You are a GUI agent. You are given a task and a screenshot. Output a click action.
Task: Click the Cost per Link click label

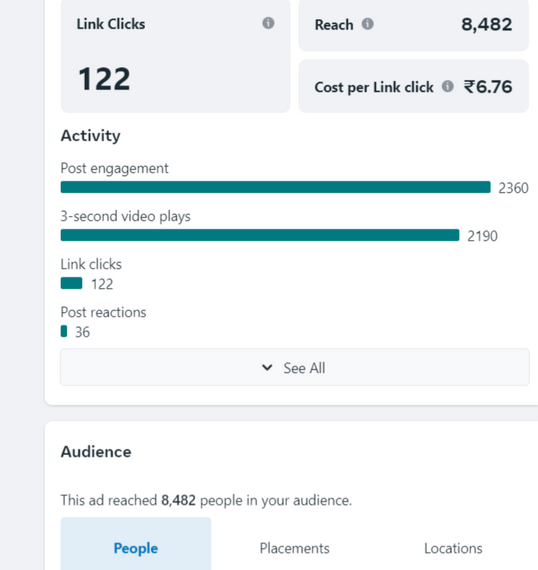click(x=374, y=88)
